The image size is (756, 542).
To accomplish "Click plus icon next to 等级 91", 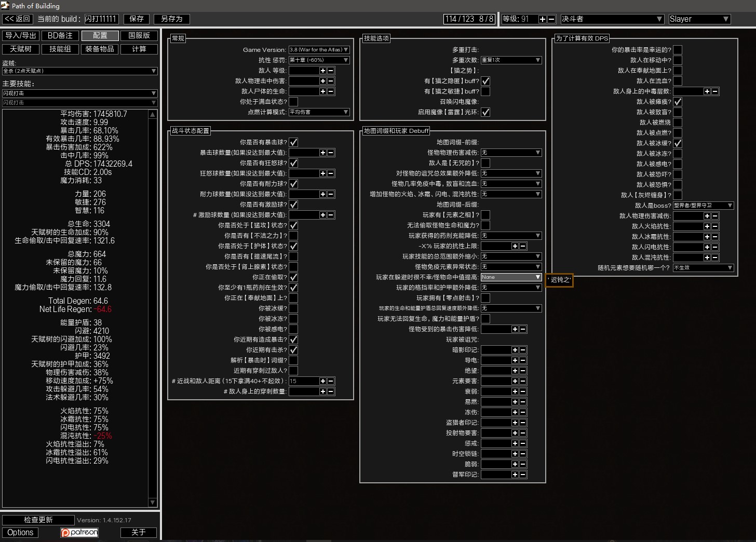I will click(x=543, y=19).
